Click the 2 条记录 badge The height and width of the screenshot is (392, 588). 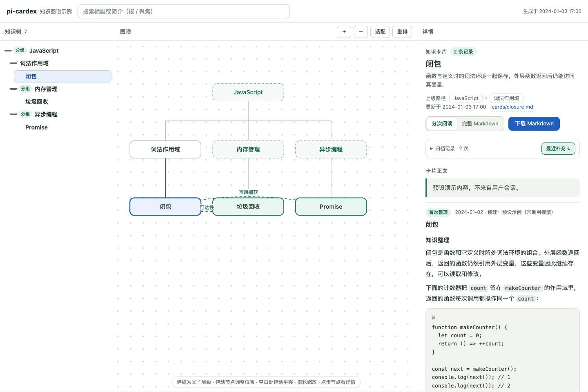(x=463, y=52)
